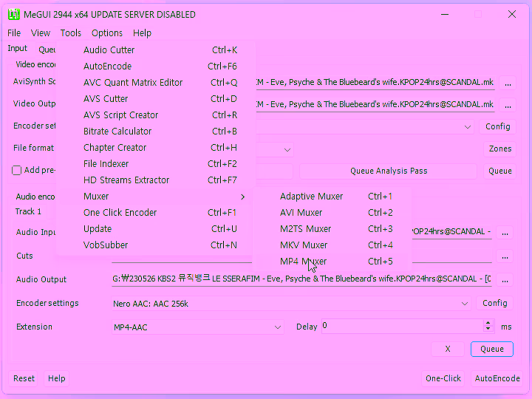The height and width of the screenshot is (399, 532).
Task: Expand Nero AAC encoder settings dropdown
Action: click(465, 304)
